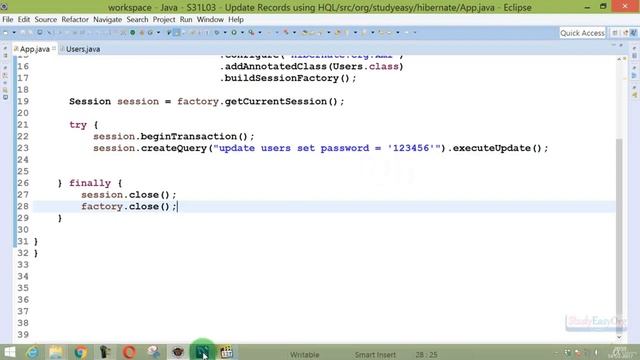Click the scrollbar down arrow in editor
Image resolution: width=640 pixels, height=360 pixels.
619,337
